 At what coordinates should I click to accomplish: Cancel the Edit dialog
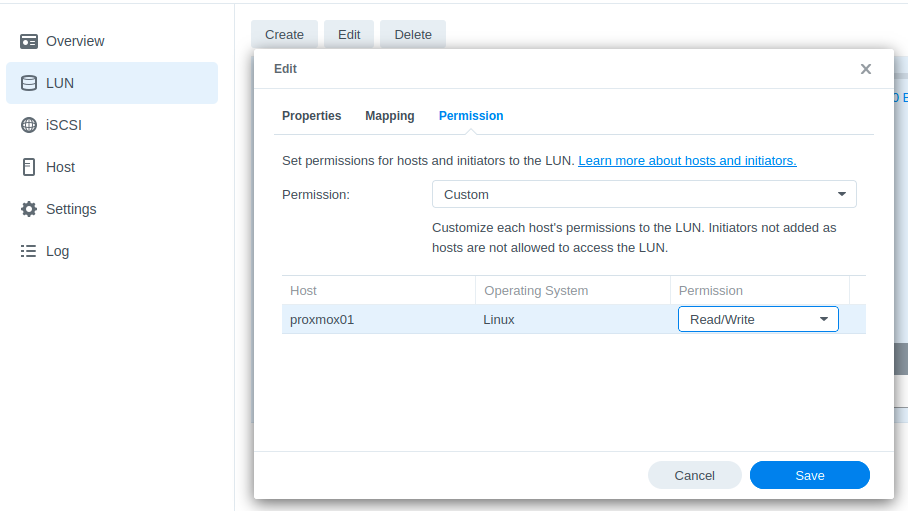tap(694, 475)
